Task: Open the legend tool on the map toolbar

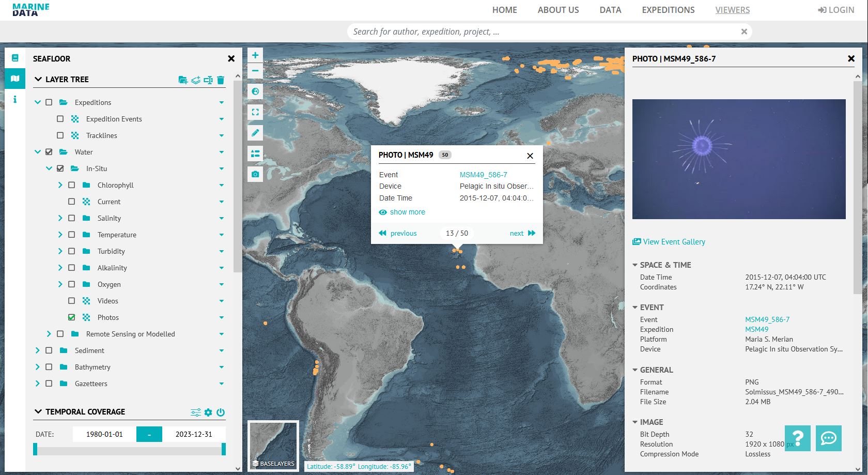Action: (255, 153)
